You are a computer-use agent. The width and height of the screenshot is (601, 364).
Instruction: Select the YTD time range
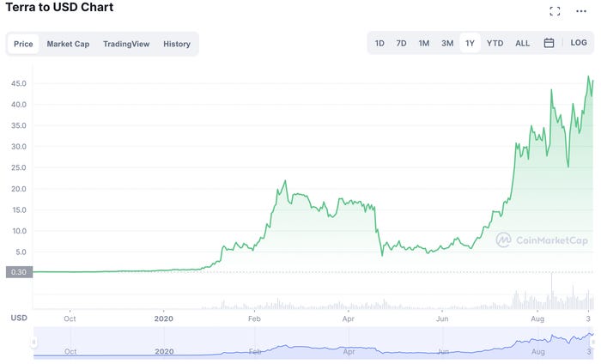point(495,43)
